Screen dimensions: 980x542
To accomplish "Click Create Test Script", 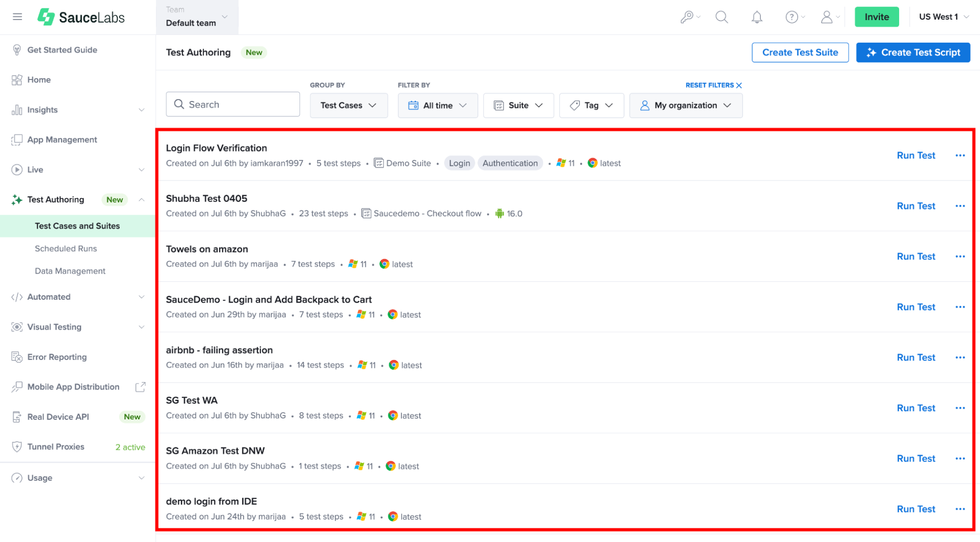I will coord(913,52).
